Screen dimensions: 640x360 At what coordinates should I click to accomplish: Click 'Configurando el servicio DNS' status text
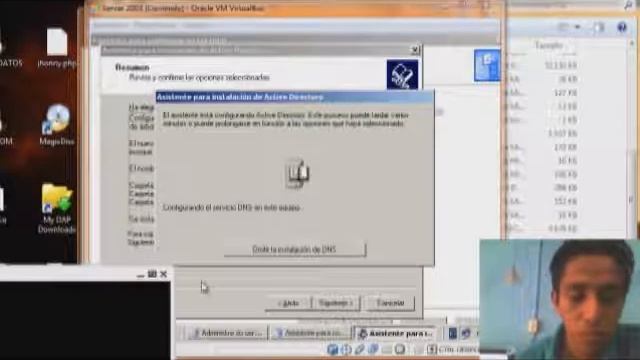231,208
